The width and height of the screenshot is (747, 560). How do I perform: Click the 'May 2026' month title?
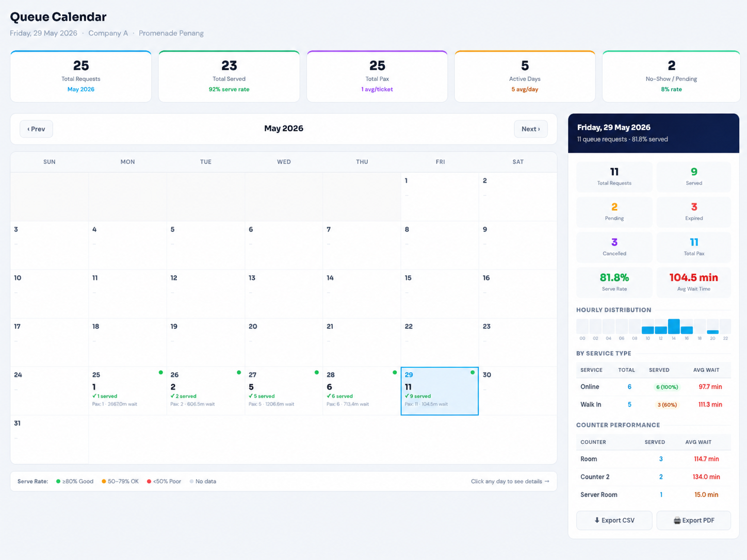(284, 128)
